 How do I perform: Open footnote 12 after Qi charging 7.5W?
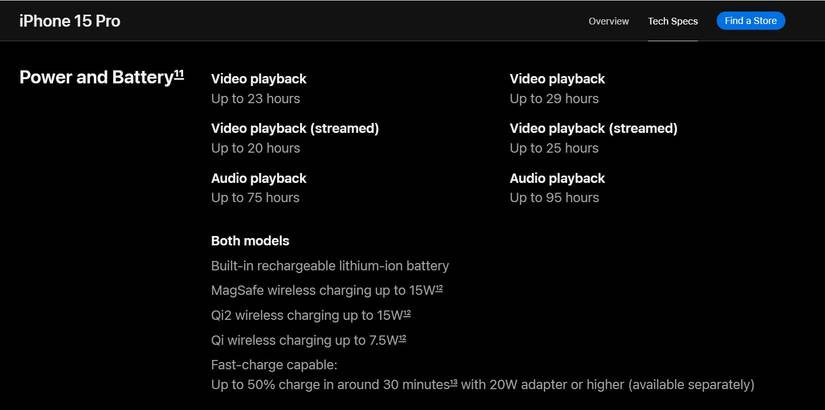click(x=401, y=338)
